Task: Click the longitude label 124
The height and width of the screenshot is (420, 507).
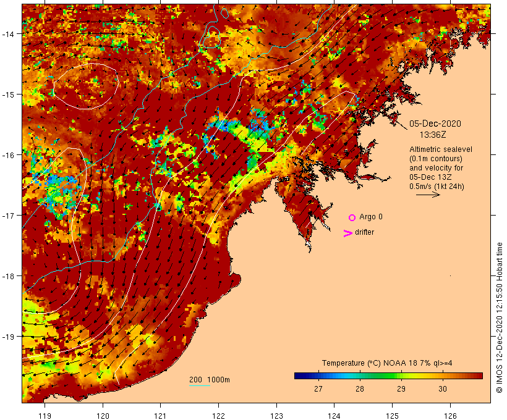Action: pos(334,416)
